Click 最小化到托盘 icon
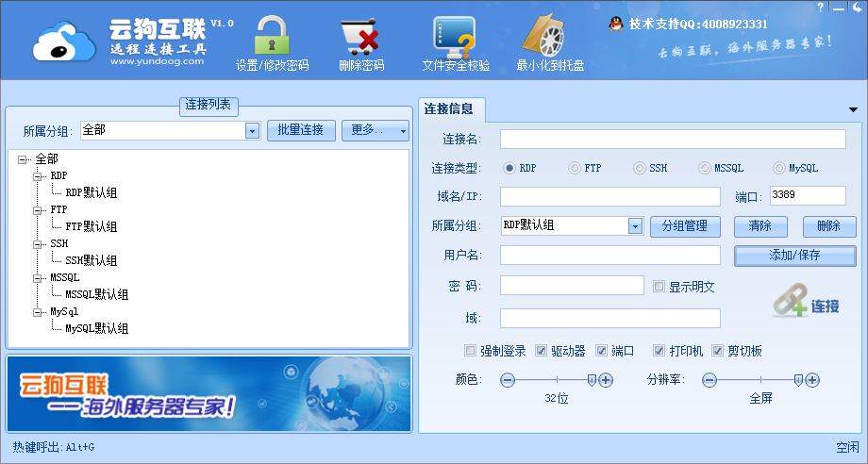The height and width of the screenshot is (464, 868). pyautogui.click(x=549, y=38)
